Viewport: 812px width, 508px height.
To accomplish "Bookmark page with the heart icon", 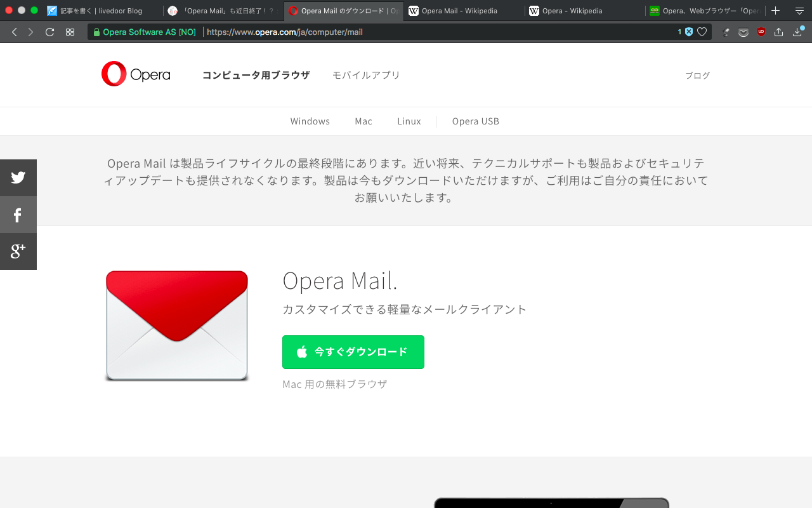I will pyautogui.click(x=702, y=32).
